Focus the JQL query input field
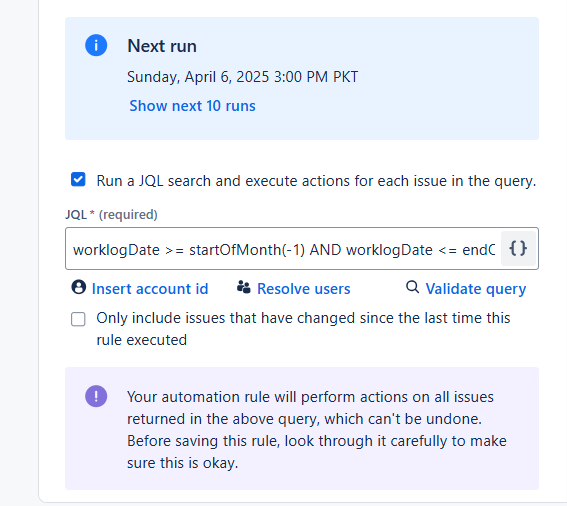This screenshot has width=567, height=506. click(x=284, y=249)
